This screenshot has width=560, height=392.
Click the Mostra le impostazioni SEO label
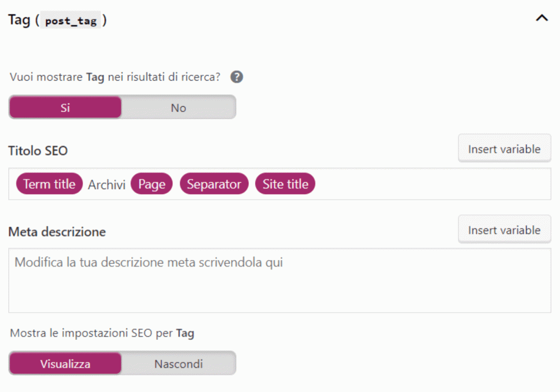(x=102, y=333)
